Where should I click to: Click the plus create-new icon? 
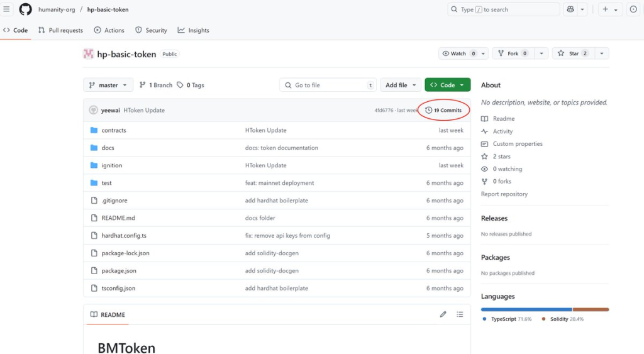click(606, 9)
